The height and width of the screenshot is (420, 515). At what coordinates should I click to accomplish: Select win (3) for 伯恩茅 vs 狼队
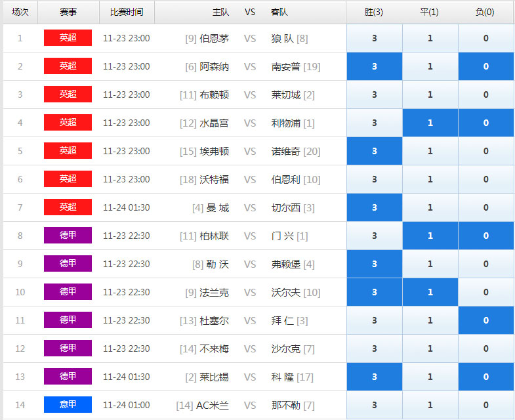[x=375, y=38]
